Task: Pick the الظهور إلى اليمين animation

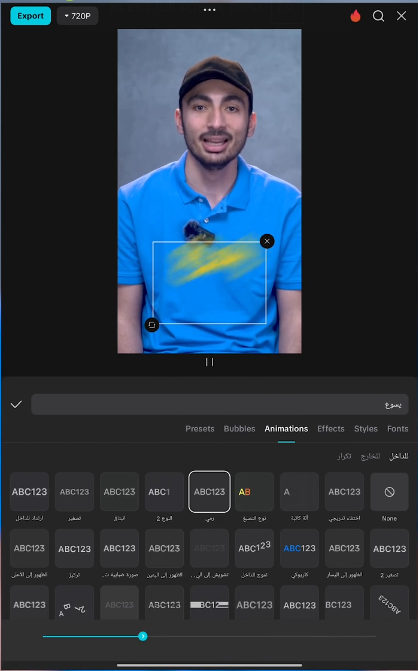Action: (164, 548)
